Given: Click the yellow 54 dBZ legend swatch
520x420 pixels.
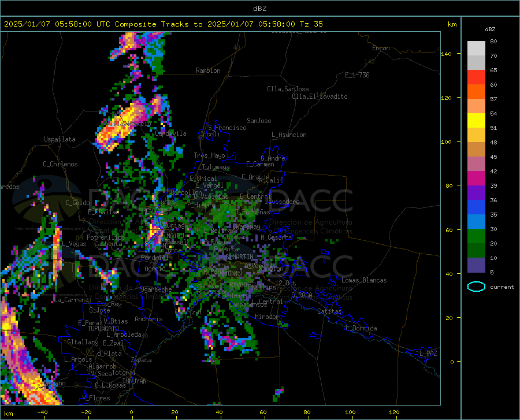Looking at the screenshot, I should pyautogui.click(x=476, y=120).
